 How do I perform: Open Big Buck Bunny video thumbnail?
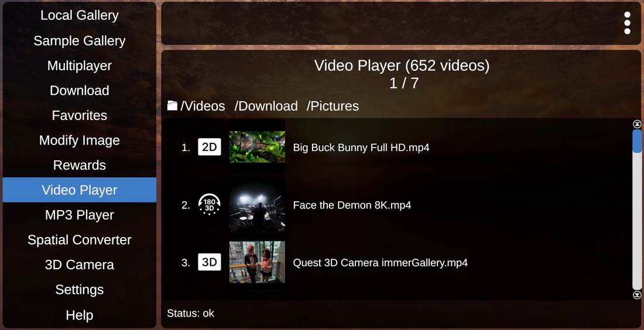pos(257,147)
